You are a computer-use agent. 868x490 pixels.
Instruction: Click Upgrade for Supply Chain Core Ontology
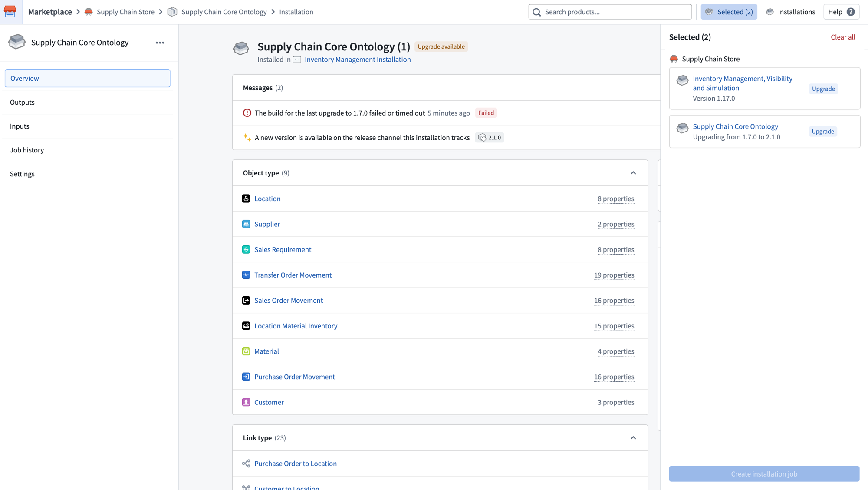click(x=823, y=132)
